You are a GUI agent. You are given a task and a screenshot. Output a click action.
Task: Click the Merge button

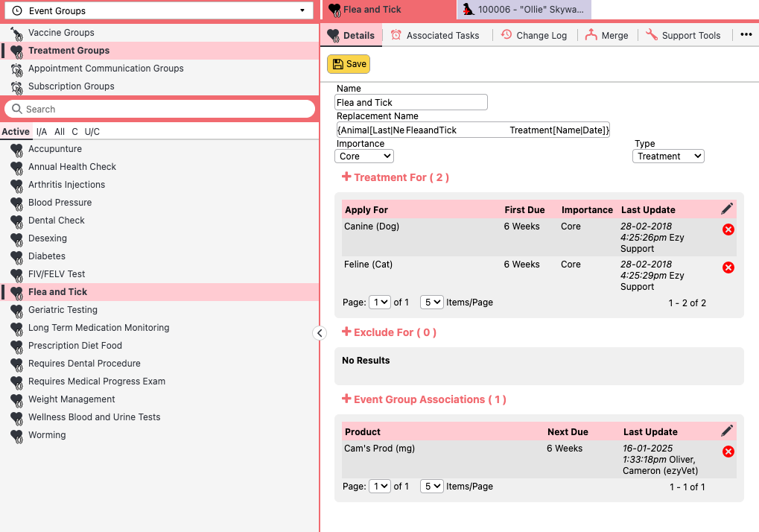606,35
